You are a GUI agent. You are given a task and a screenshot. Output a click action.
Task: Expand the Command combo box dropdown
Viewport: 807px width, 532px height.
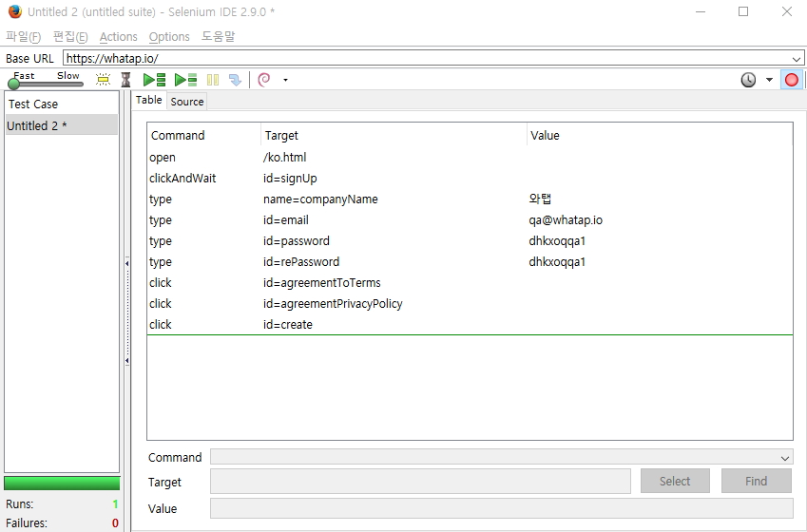[785, 457]
